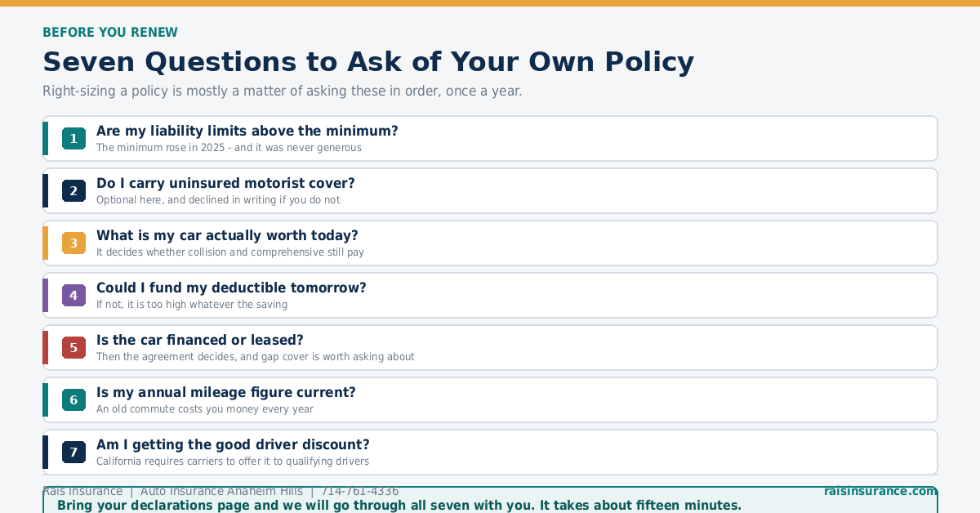
Task: Open the car worth today question
Action: coord(490,243)
